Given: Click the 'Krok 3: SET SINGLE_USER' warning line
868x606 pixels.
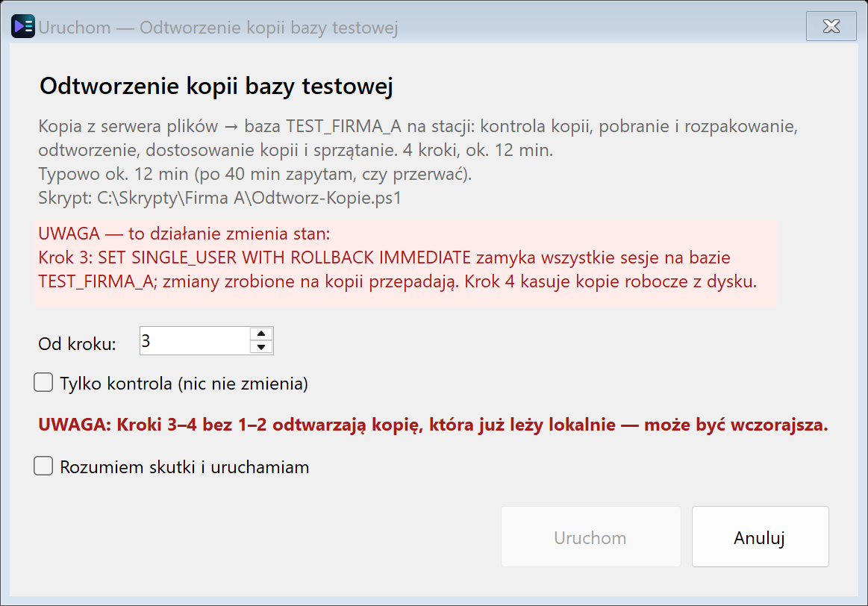Looking at the screenshot, I should point(384,257).
